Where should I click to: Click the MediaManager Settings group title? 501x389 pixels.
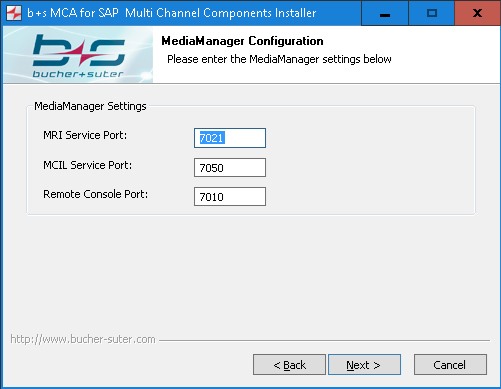[x=90, y=106]
